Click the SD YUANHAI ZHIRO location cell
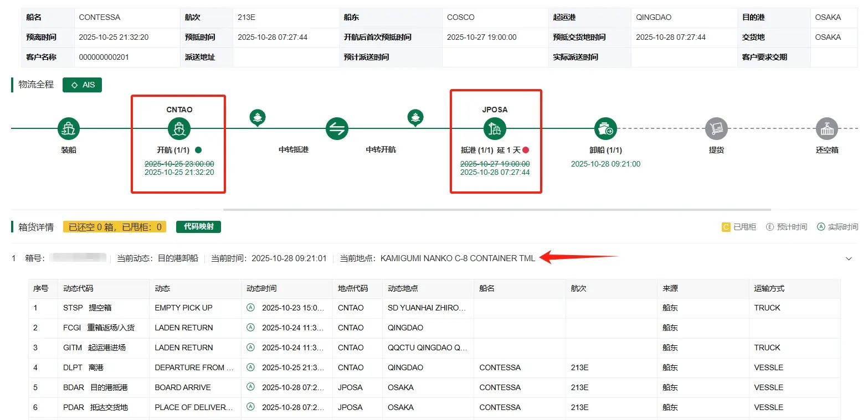The width and height of the screenshot is (868, 420). pyautogui.click(x=427, y=308)
